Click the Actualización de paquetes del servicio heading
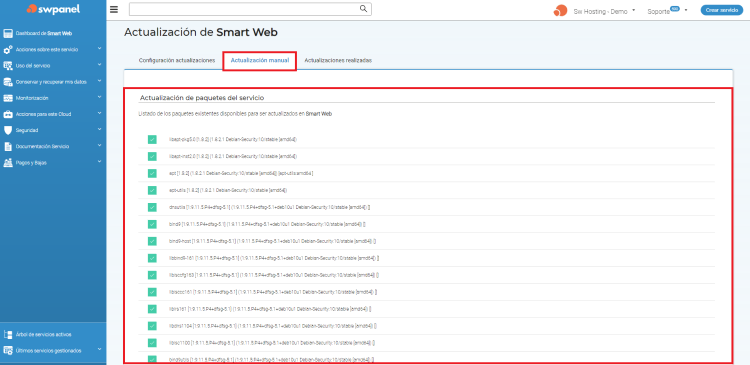Screen dimensions: 750x365 202,98
